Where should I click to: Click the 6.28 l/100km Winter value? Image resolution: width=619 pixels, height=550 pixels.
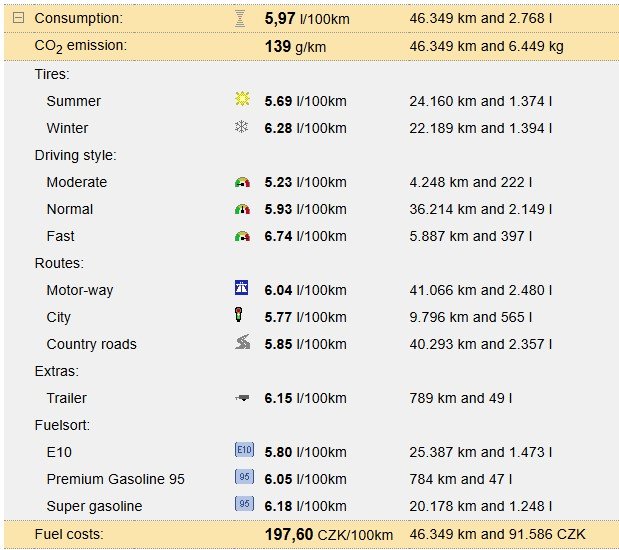coord(306,128)
